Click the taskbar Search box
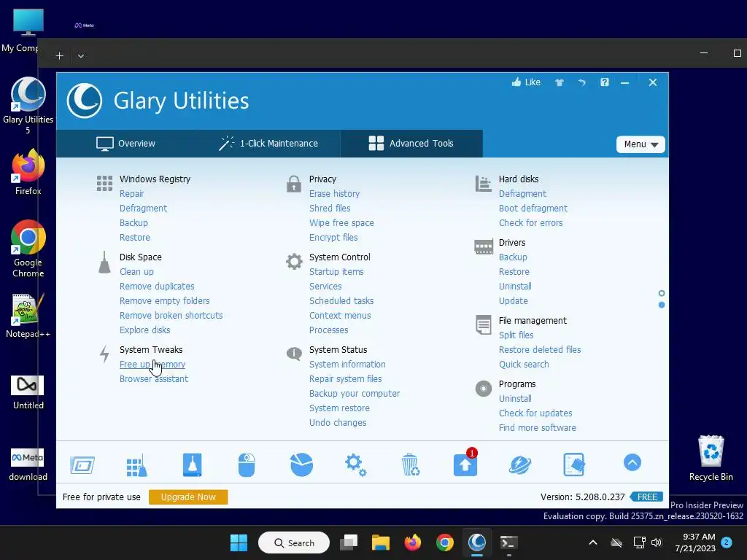This screenshot has width=747, height=560. (x=294, y=542)
